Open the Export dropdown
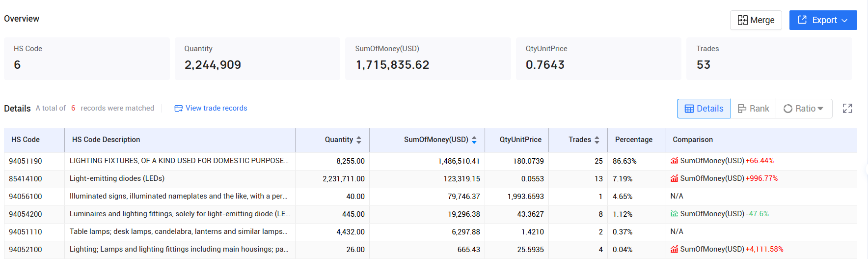Screen dimensions: 868x259 pyautogui.click(x=823, y=20)
